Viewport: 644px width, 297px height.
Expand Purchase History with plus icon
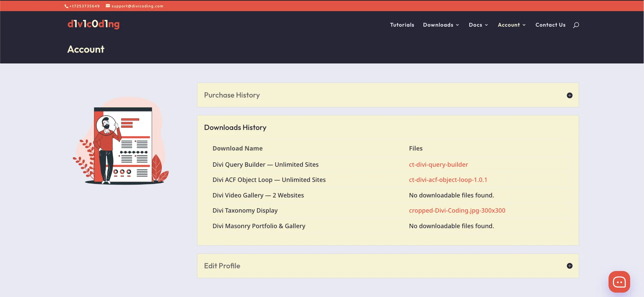570,96
